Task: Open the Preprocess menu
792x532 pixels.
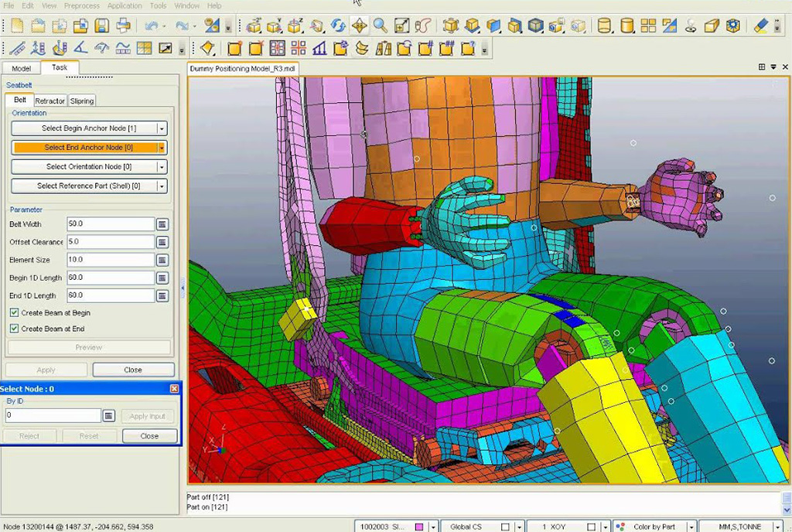Action: [x=81, y=5]
